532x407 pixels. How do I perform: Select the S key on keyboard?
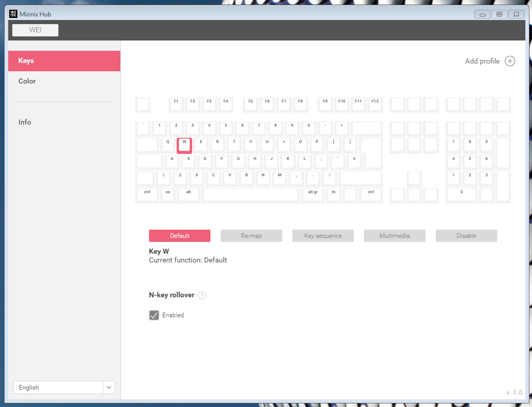click(188, 162)
